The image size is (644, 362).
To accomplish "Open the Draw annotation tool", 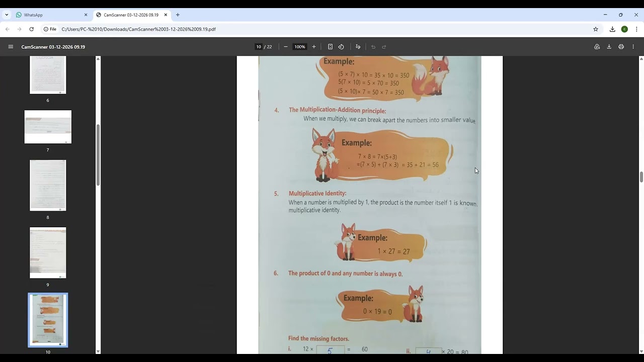I will (358, 47).
